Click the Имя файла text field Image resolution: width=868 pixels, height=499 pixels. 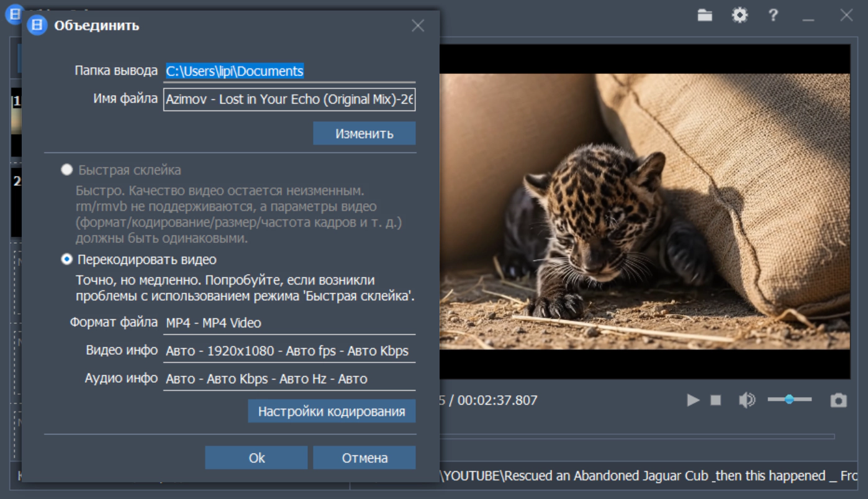[289, 99]
